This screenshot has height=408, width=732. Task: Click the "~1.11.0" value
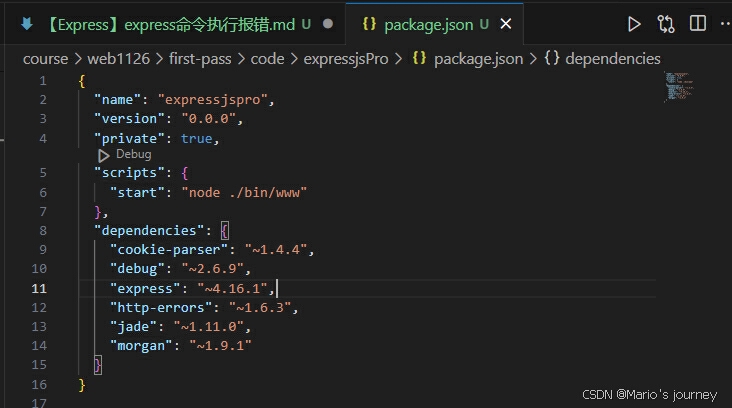tap(209, 327)
